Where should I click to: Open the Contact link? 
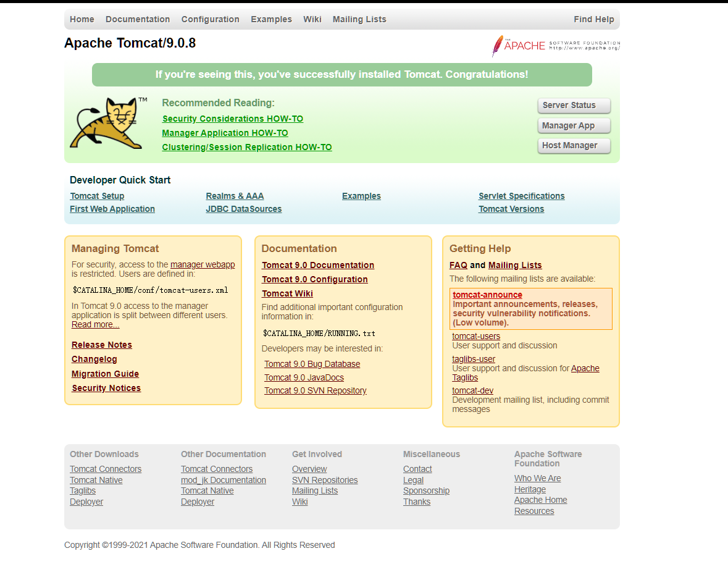click(417, 469)
